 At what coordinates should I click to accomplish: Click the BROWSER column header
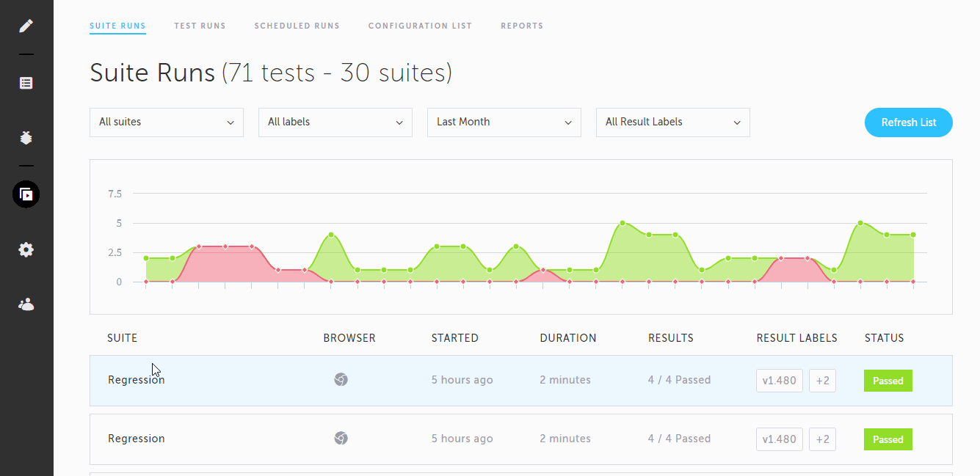(349, 338)
